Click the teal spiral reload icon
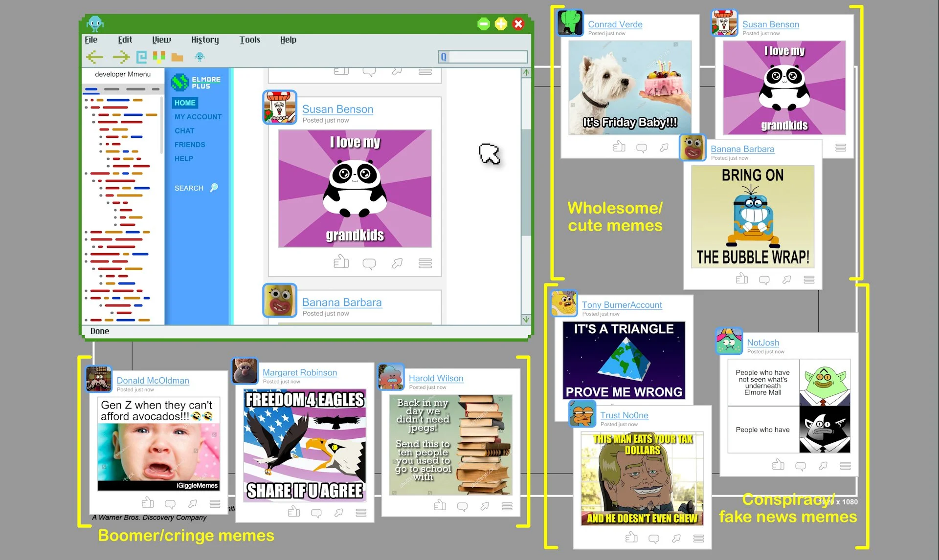The image size is (939, 560). point(141,57)
